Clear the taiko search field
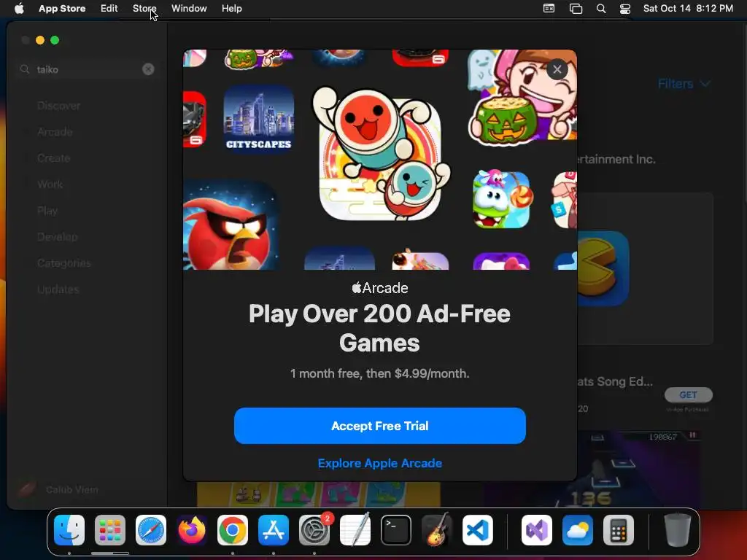747x560 pixels. tap(148, 69)
